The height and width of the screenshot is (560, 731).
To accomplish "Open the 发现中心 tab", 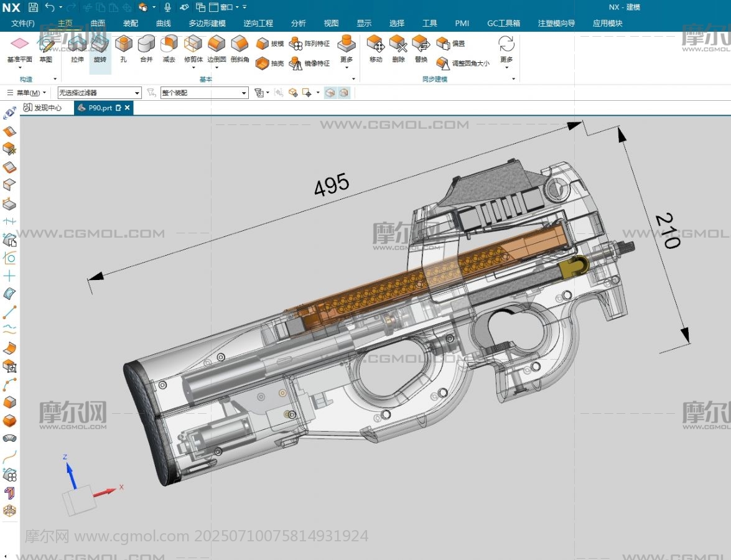I will 42,108.
